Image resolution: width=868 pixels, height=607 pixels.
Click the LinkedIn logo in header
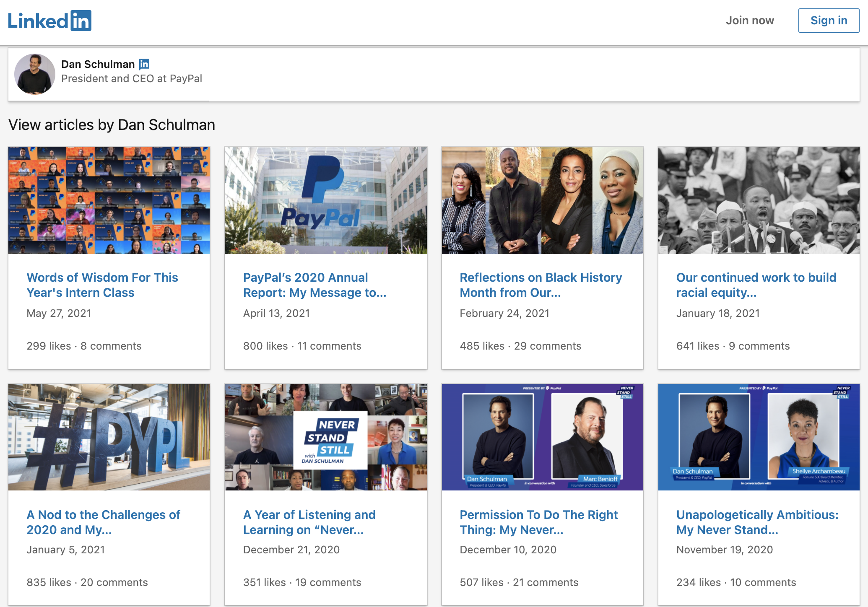pyautogui.click(x=49, y=21)
